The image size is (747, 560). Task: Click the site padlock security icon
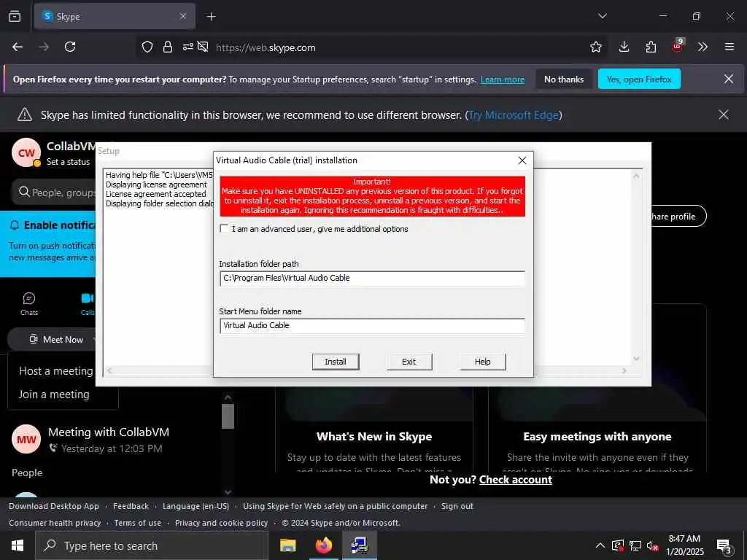point(168,47)
